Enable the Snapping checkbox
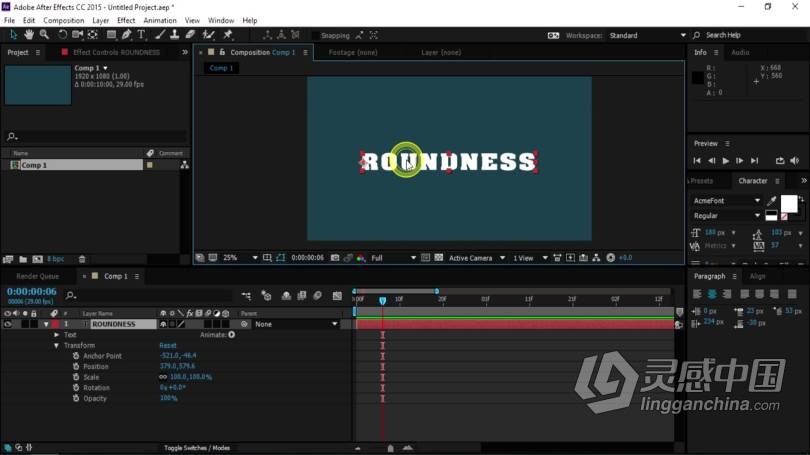 [315, 35]
